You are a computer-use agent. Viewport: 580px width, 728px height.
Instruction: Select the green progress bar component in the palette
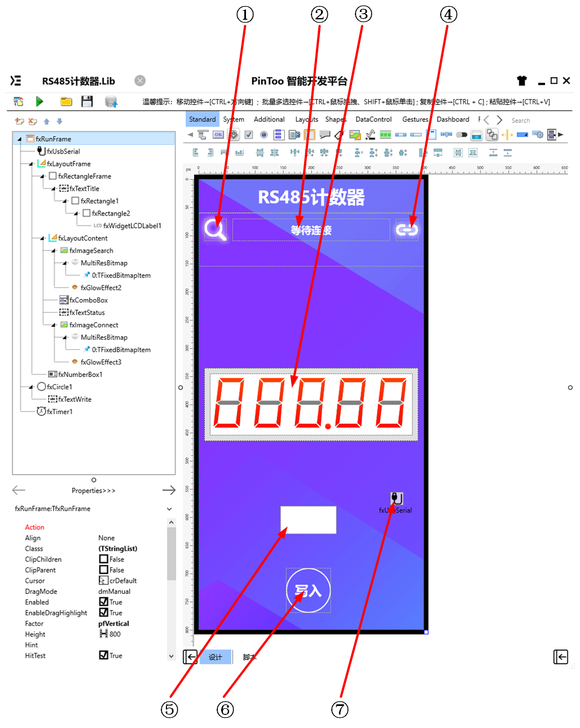(x=385, y=134)
